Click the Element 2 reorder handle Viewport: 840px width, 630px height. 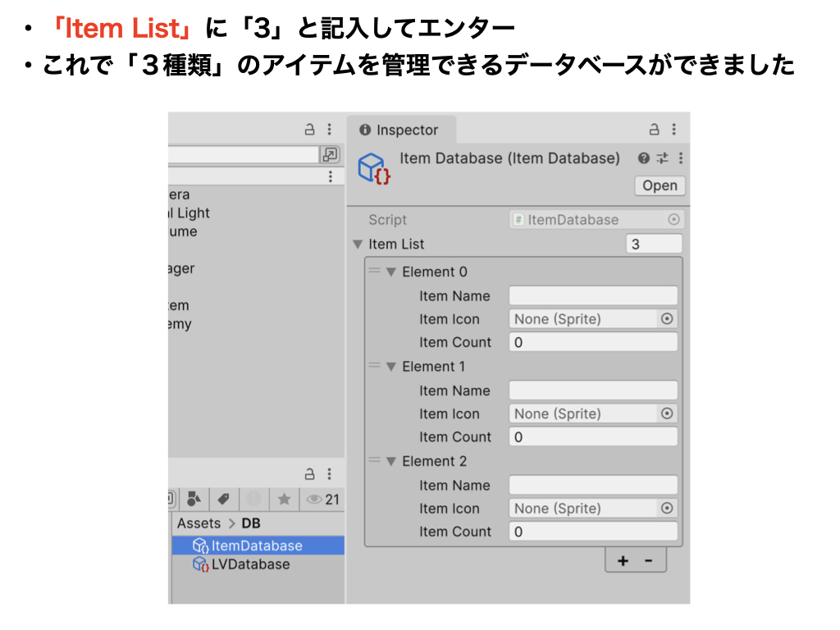coord(374,460)
